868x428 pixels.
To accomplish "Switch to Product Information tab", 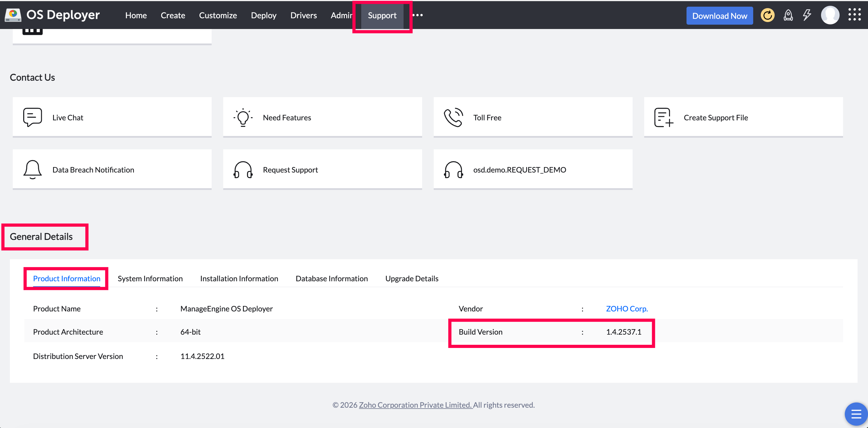I will pos(67,278).
